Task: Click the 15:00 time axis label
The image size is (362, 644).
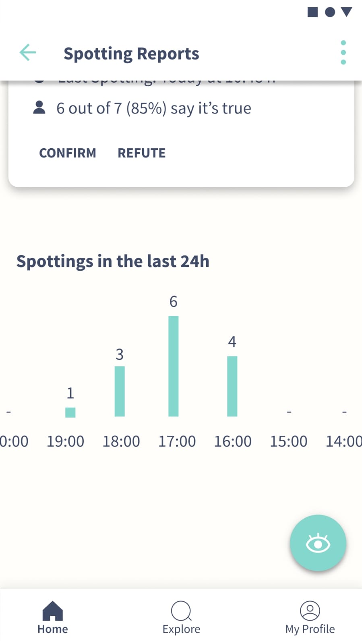Action: (288, 441)
